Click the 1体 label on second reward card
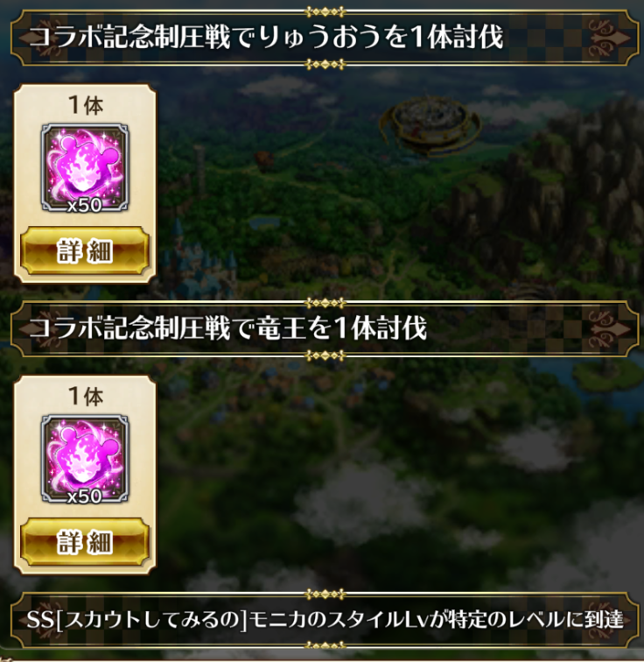This screenshot has height=662, width=644. 86,396
